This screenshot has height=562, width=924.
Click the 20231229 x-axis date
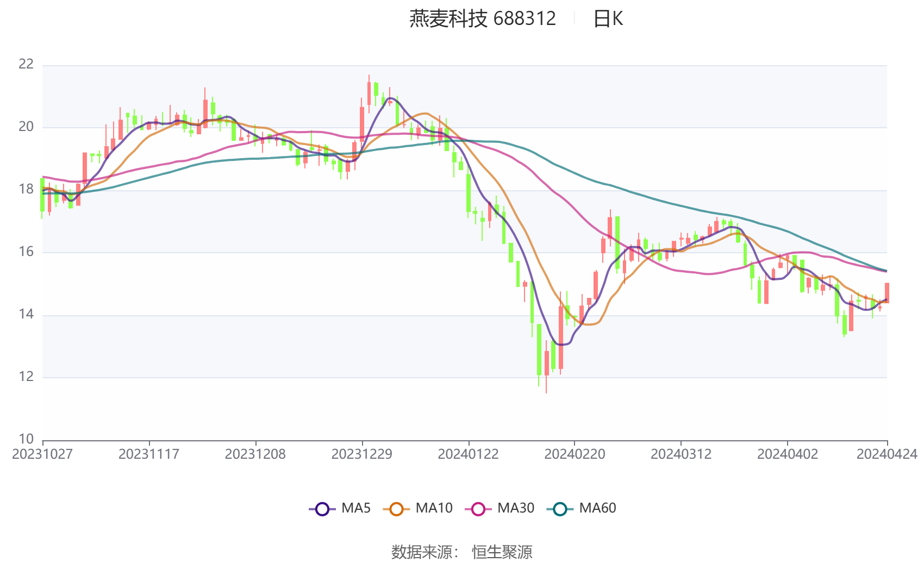pos(362,454)
